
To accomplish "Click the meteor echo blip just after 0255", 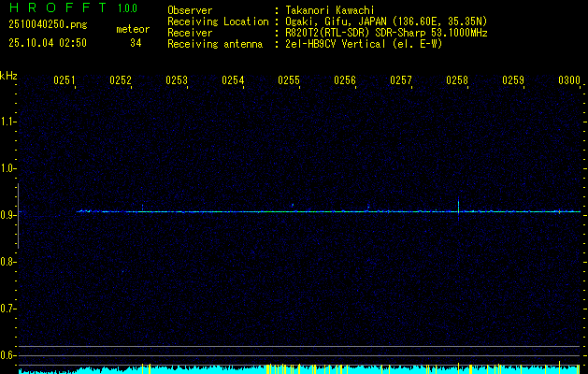I will (x=293, y=205).
